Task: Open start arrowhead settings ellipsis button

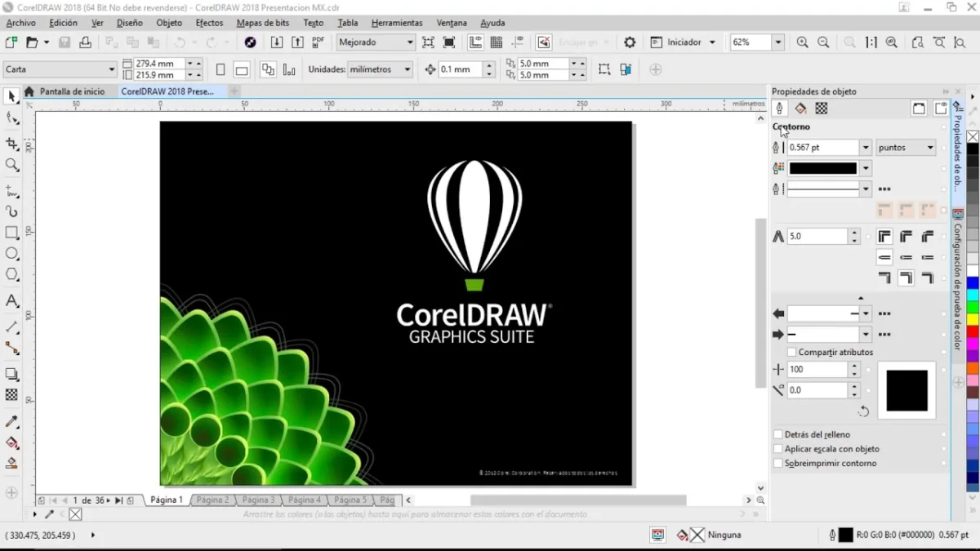Action: [x=884, y=313]
